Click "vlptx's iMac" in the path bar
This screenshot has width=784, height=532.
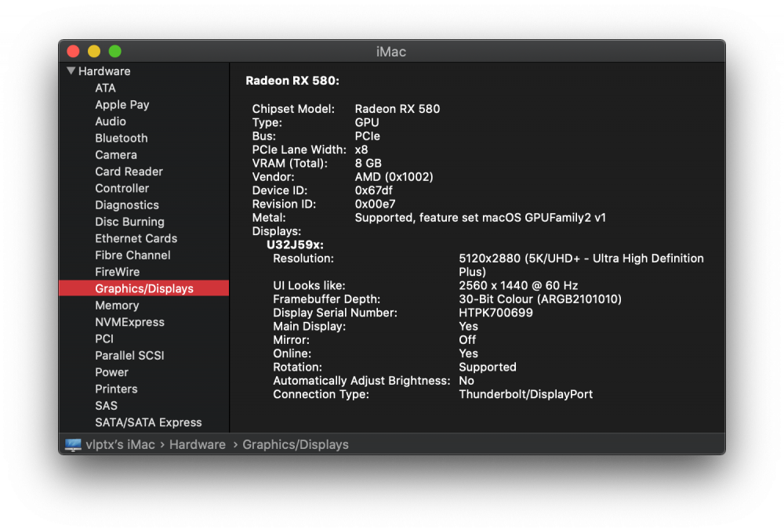[x=121, y=444]
